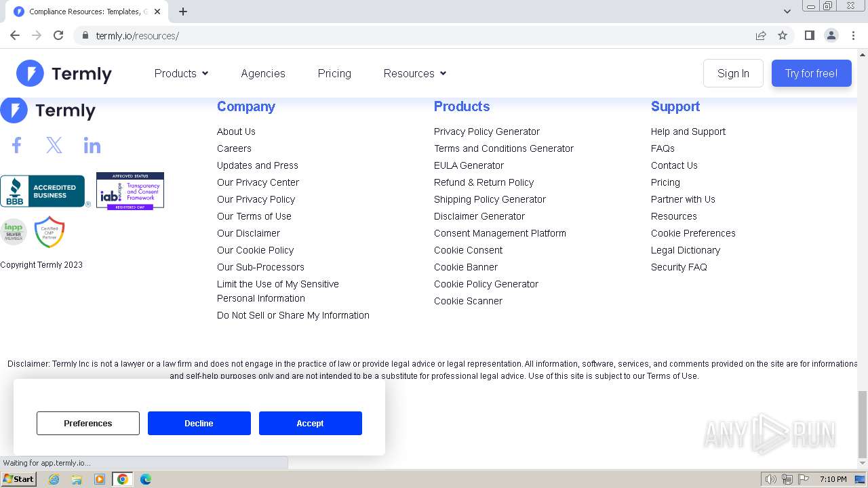Click the IAPP Silver Member badge

[x=13, y=232]
